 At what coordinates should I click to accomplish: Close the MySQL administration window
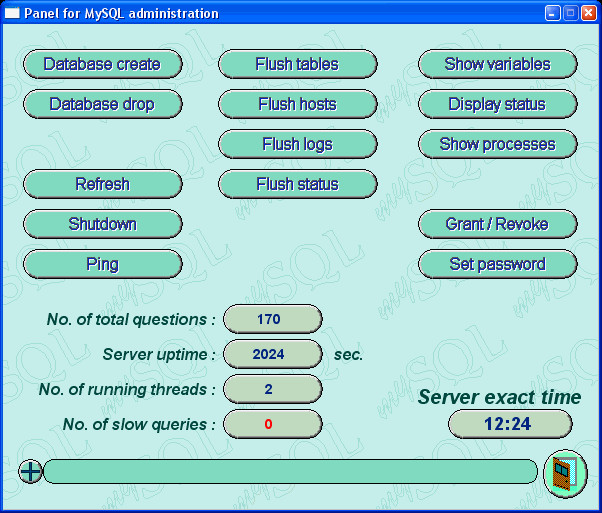click(589, 13)
